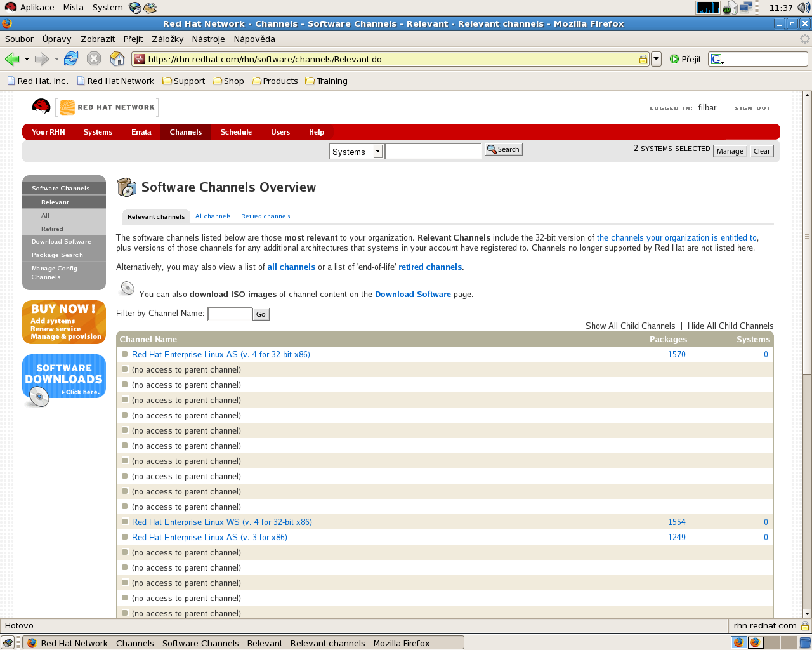This screenshot has height=650, width=812.
Task: Click the Google search engine icon
Action: point(717,59)
